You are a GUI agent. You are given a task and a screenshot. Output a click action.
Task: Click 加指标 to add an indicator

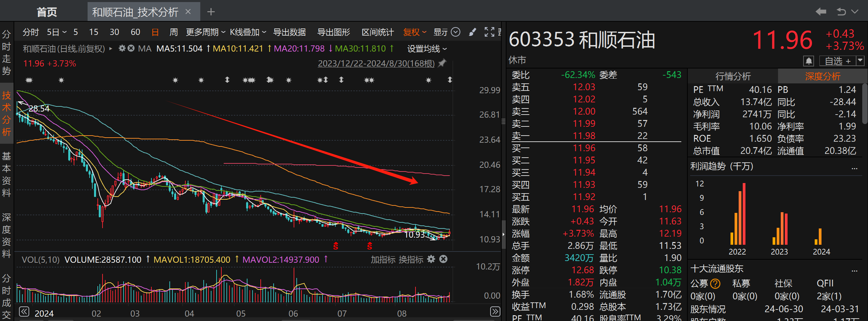pyautogui.click(x=383, y=260)
